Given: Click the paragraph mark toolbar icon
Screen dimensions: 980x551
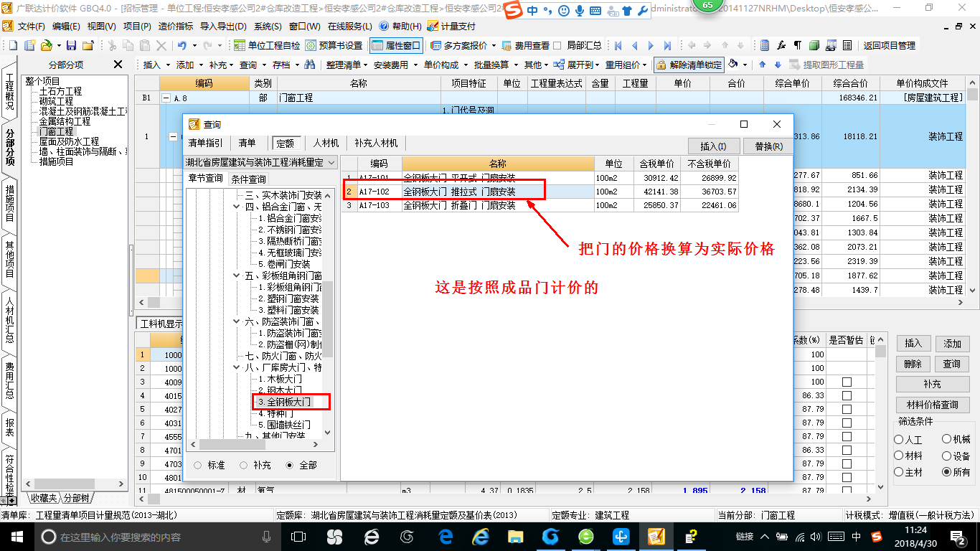Looking at the screenshot, I should coord(798,45).
